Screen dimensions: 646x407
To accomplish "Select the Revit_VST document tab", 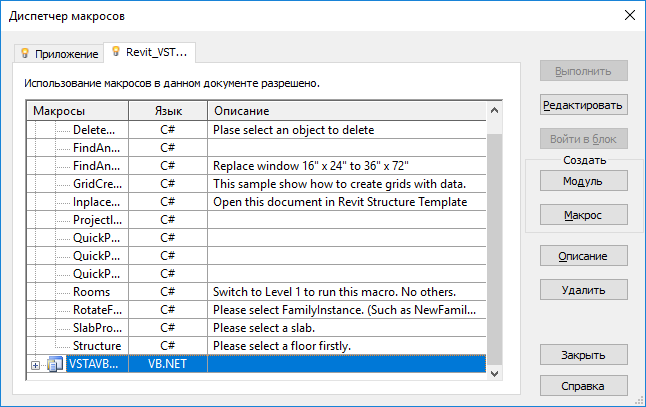I will pos(150,51).
